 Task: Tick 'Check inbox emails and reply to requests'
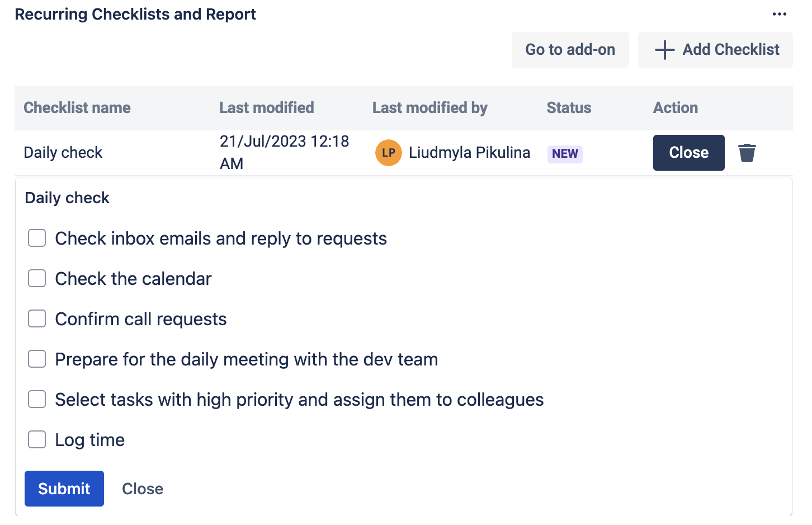click(37, 238)
